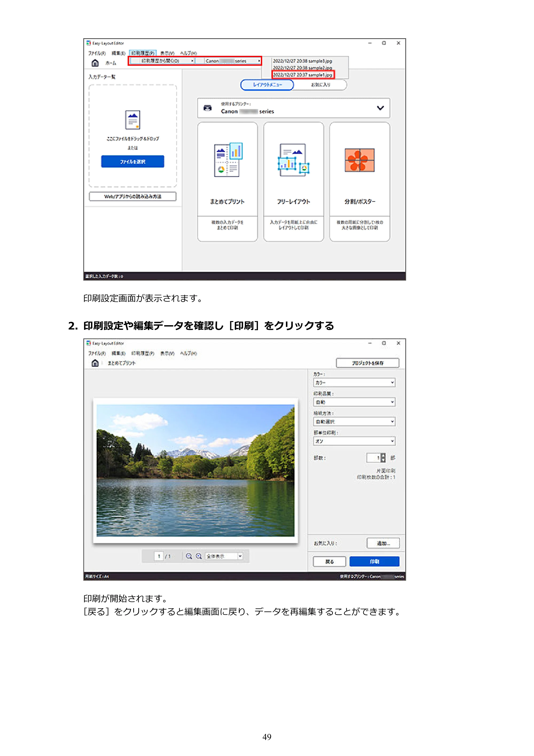
Task: Open 編集(E) menu in home screen window
Action: pos(119,53)
